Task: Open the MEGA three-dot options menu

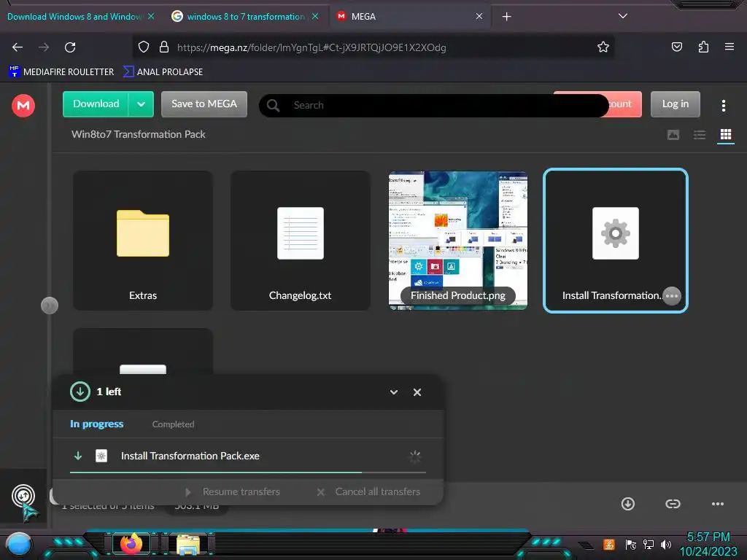Action: tap(723, 105)
